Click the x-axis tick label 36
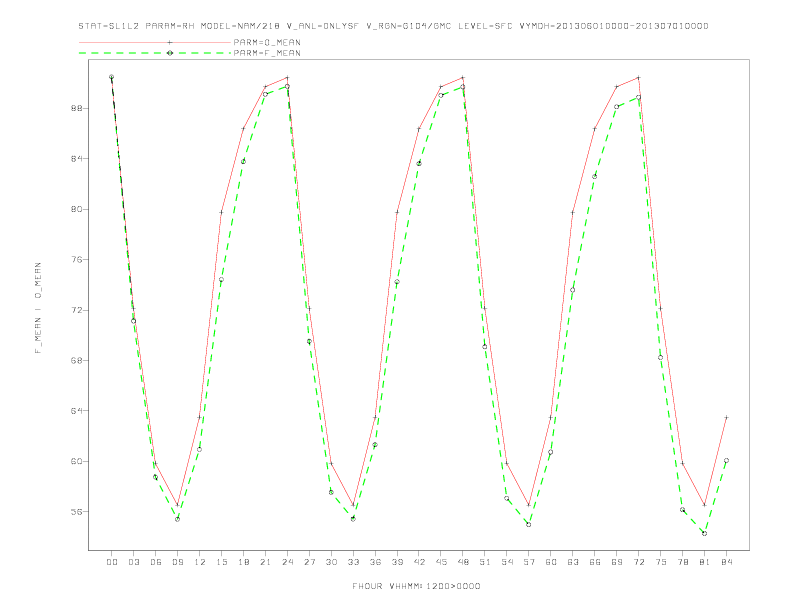This screenshot has height=612, width=792. [x=375, y=562]
